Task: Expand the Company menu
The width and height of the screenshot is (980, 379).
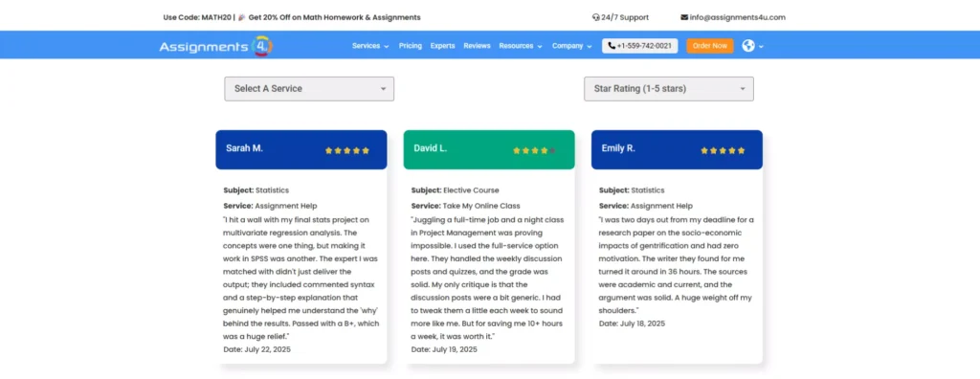Action: [572, 46]
